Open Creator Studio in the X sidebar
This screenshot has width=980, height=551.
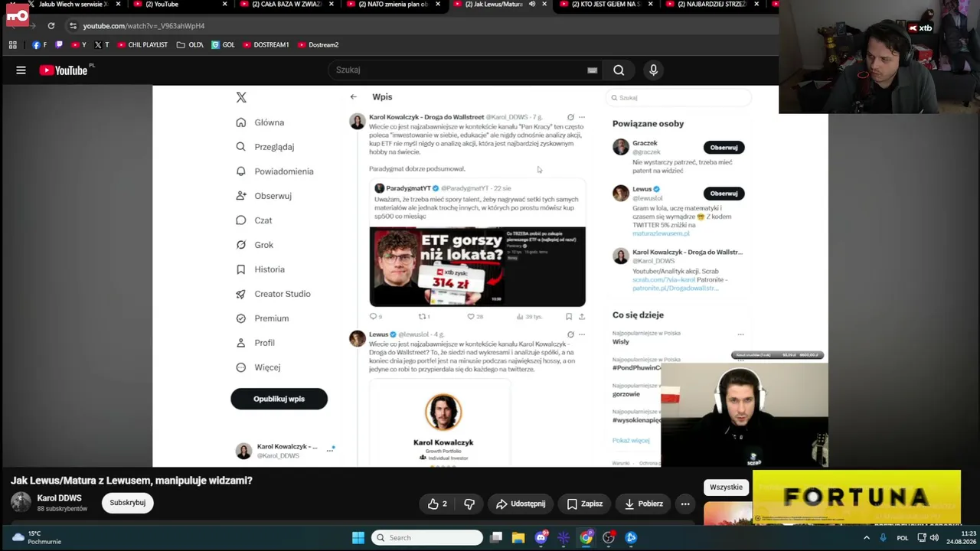(273, 294)
